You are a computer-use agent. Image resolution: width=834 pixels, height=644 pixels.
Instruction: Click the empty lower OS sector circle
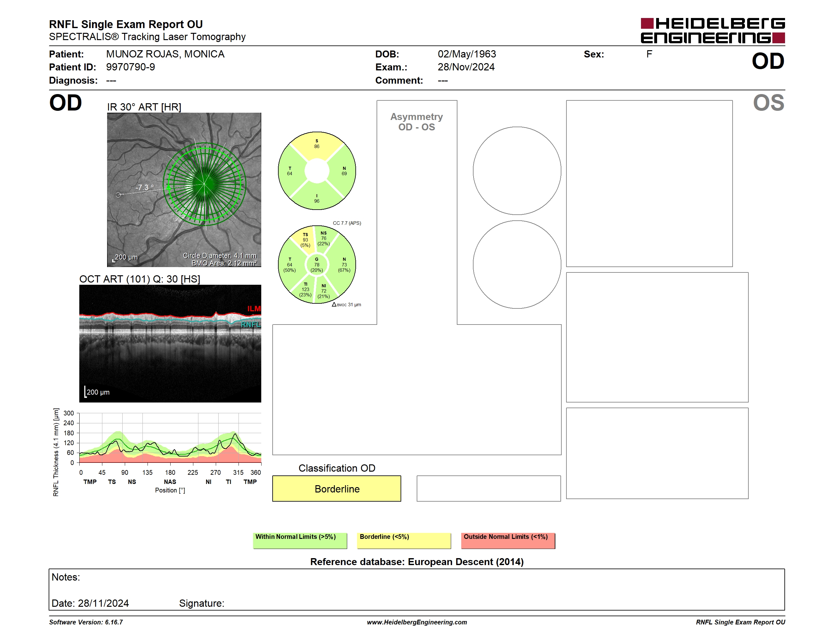click(517, 265)
